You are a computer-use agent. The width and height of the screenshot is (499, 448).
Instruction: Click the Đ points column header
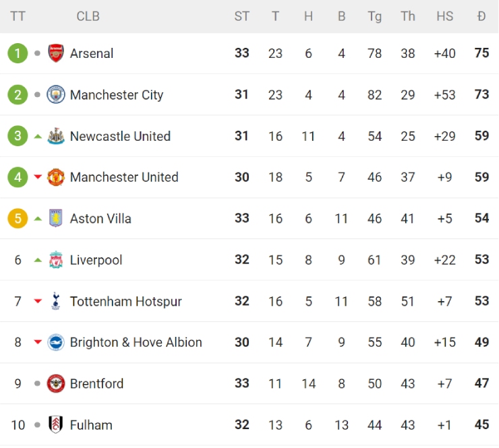(x=481, y=16)
